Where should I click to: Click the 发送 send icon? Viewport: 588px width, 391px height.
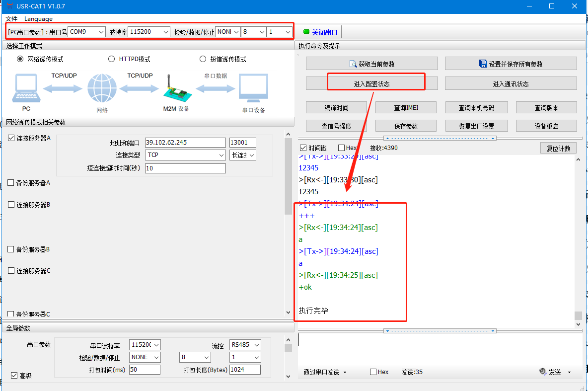[543, 372]
